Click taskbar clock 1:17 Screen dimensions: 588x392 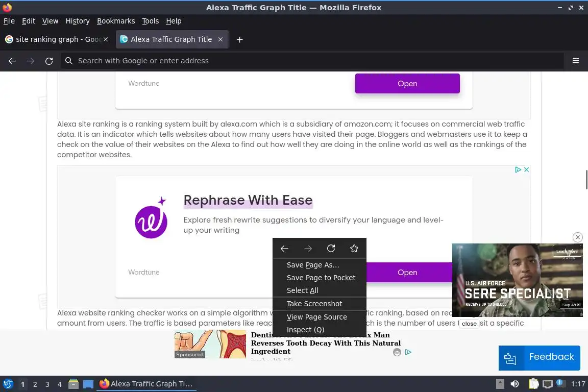[x=578, y=384]
